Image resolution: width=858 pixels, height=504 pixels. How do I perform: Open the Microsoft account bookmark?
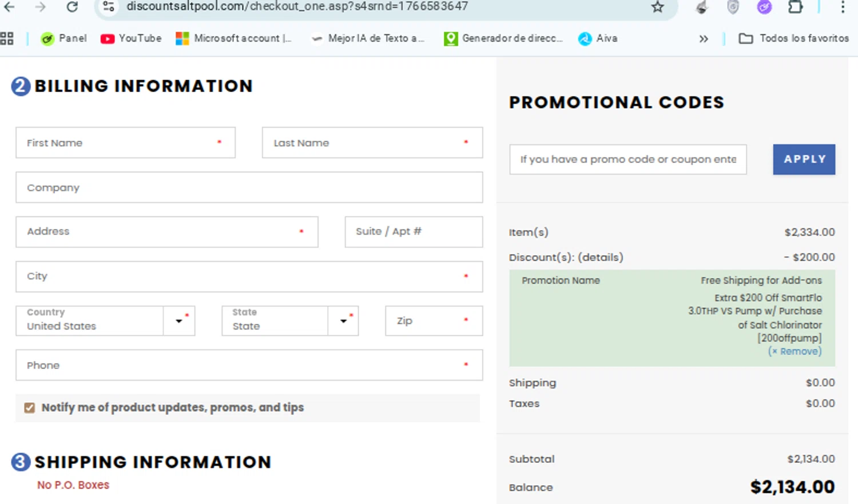233,38
